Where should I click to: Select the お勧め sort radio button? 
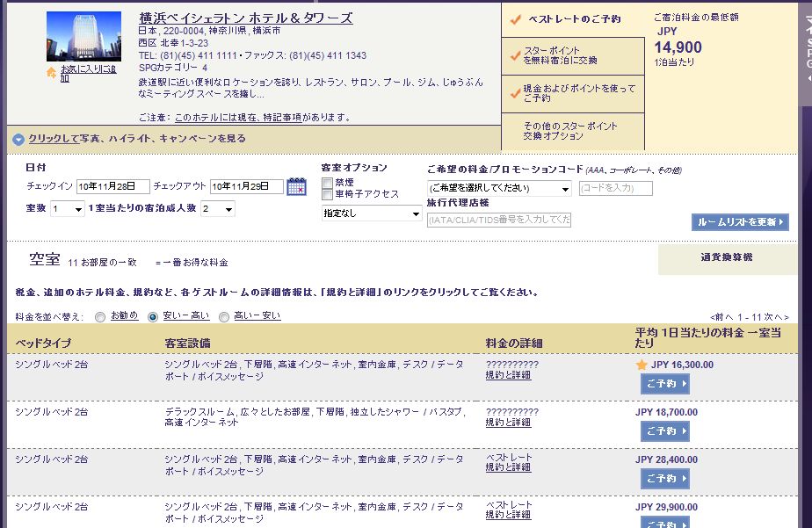coord(100,317)
